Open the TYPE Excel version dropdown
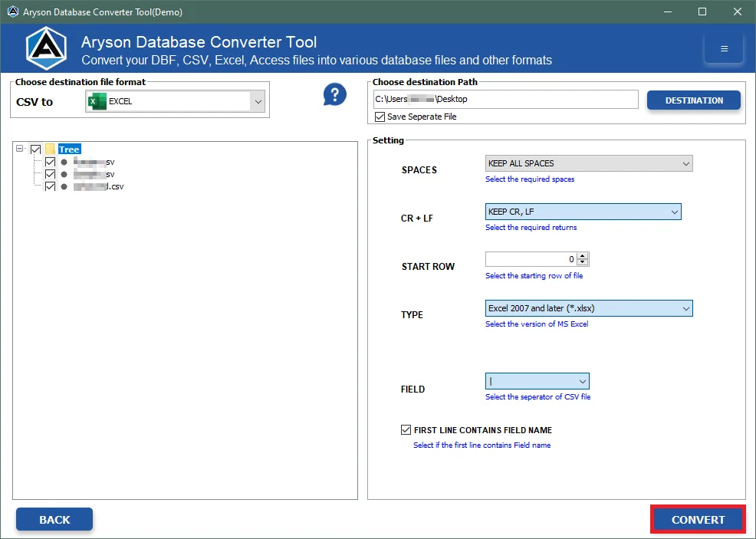The width and height of the screenshot is (756, 539). (x=589, y=308)
